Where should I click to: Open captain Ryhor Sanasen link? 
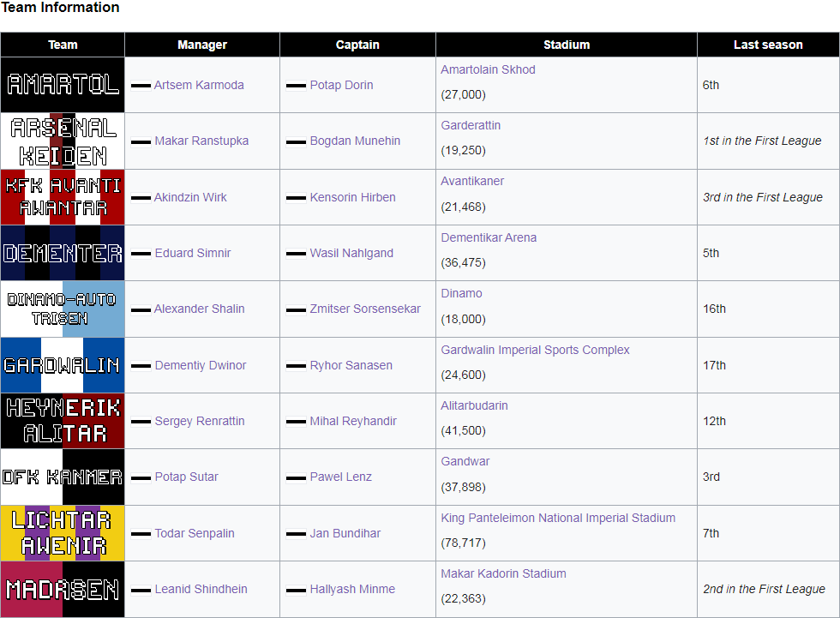coord(351,365)
